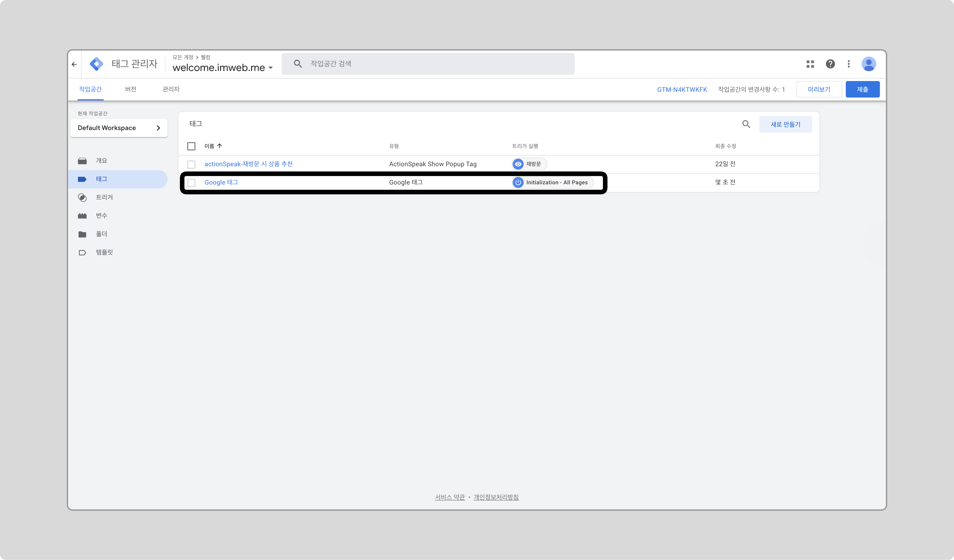The image size is (954, 560).
Task: Click the 미리보기 preview button
Action: pos(819,89)
